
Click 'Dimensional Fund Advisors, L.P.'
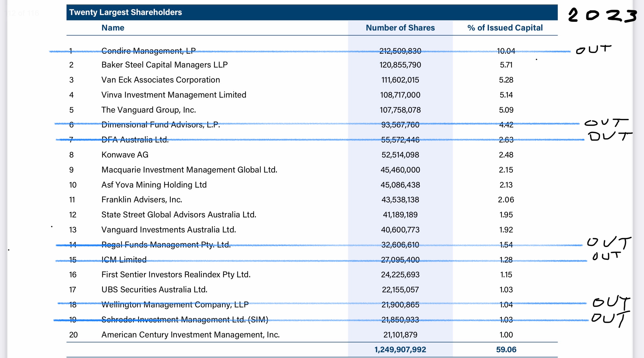161,125
